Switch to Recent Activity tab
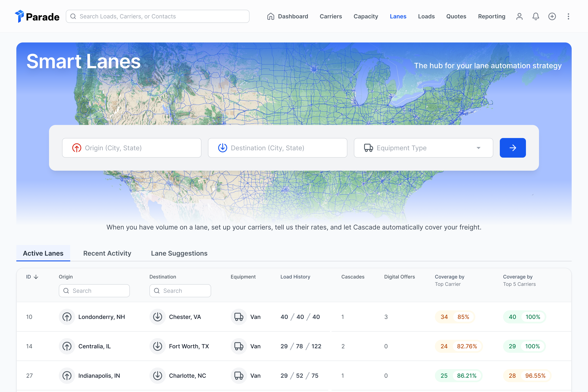This screenshot has width=588, height=392. tap(107, 253)
